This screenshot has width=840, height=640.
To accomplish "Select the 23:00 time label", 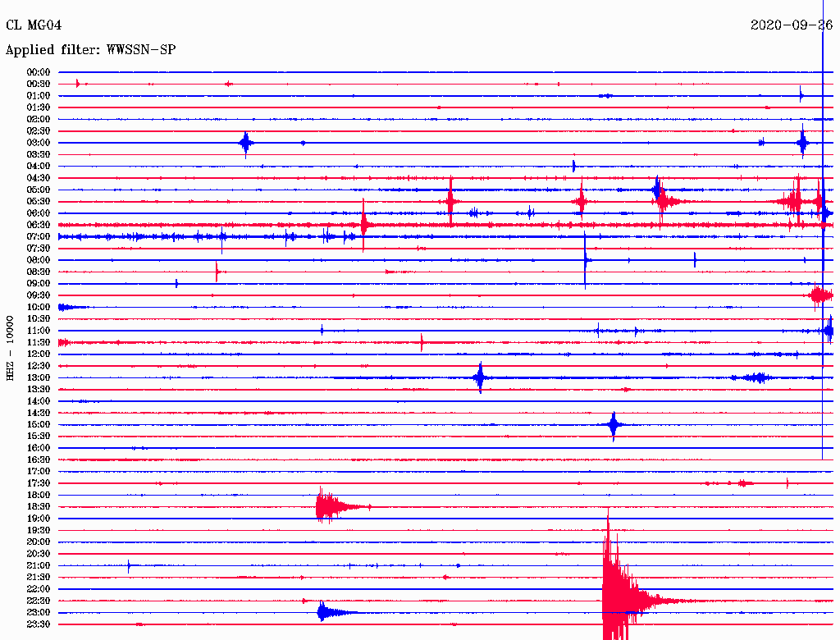I will click(x=39, y=613).
